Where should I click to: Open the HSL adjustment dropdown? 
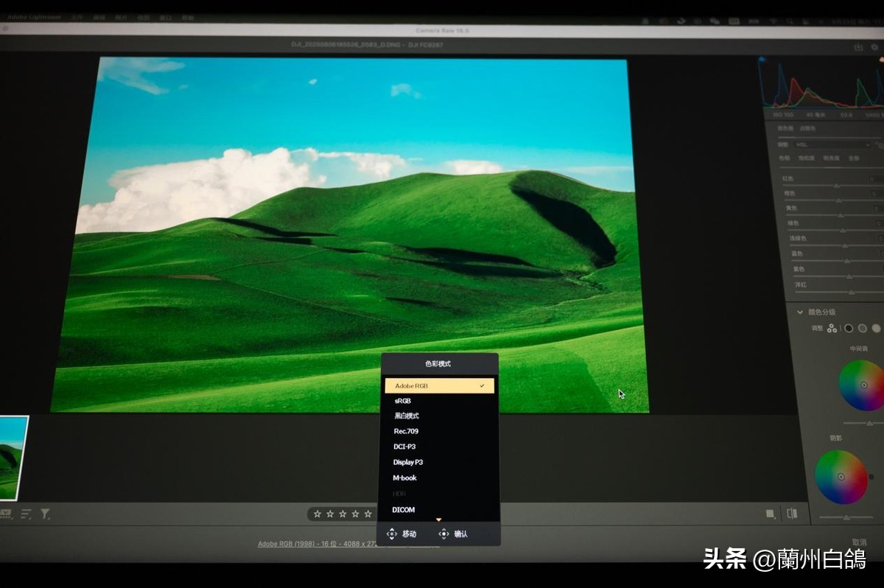click(832, 144)
